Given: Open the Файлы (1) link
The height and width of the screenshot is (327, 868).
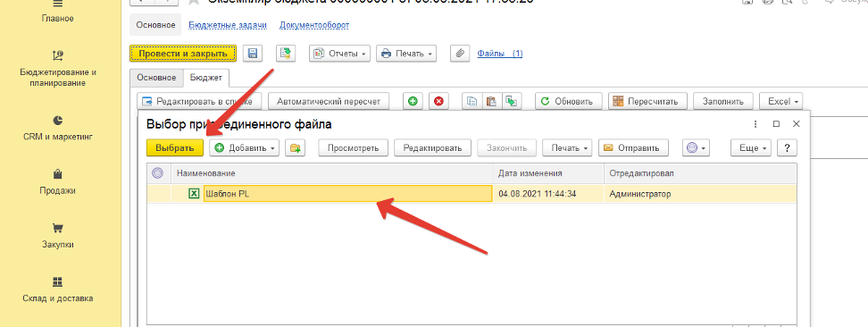Looking at the screenshot, I should (x=500, y=54).
